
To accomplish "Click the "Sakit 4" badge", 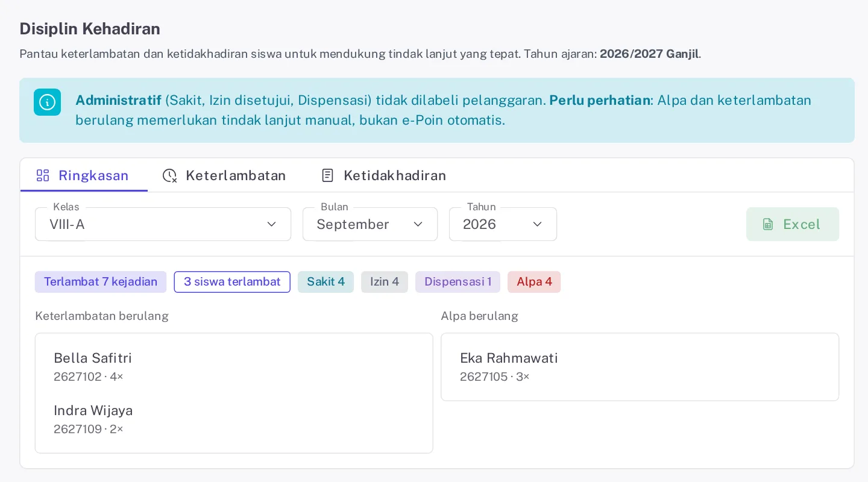I will (326, 282).
